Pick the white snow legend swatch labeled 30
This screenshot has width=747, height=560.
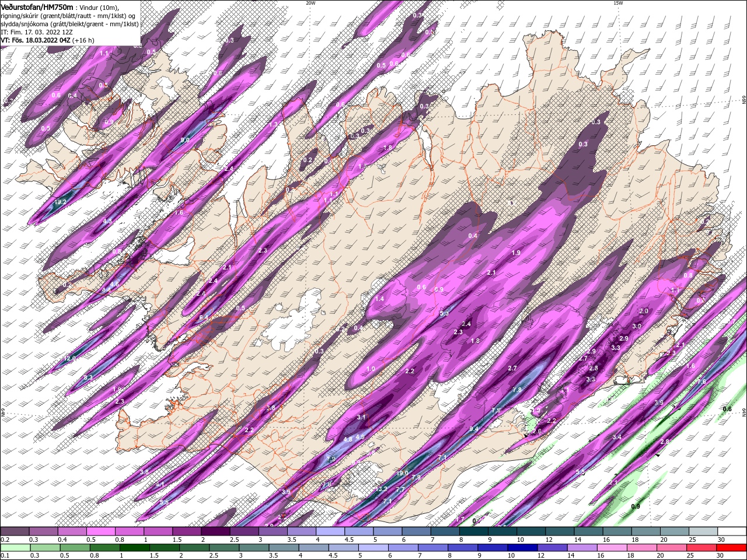[x=732, y=531]
